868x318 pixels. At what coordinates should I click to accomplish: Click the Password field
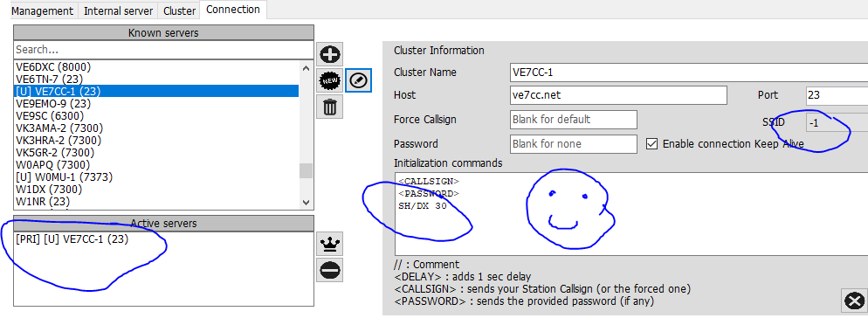pyautogui.click(x=573, y=144)
